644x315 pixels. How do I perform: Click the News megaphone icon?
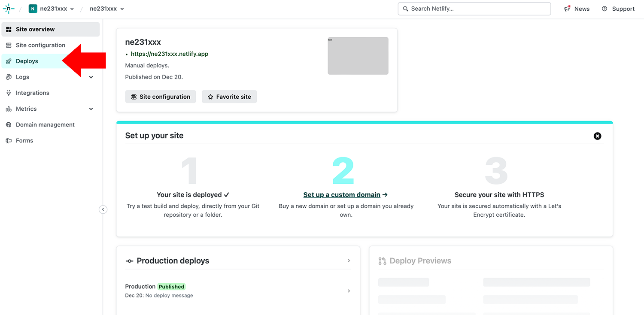point(567,9)
